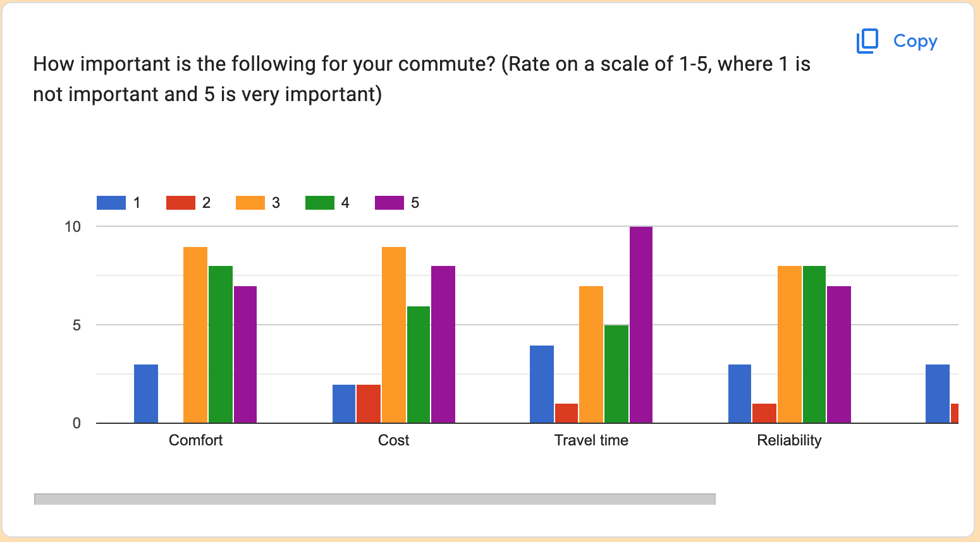Screen dimensions: 980x542
Task: Click the green bar in Reliability group
Action: pyautogui.click(x=814, y=344)
